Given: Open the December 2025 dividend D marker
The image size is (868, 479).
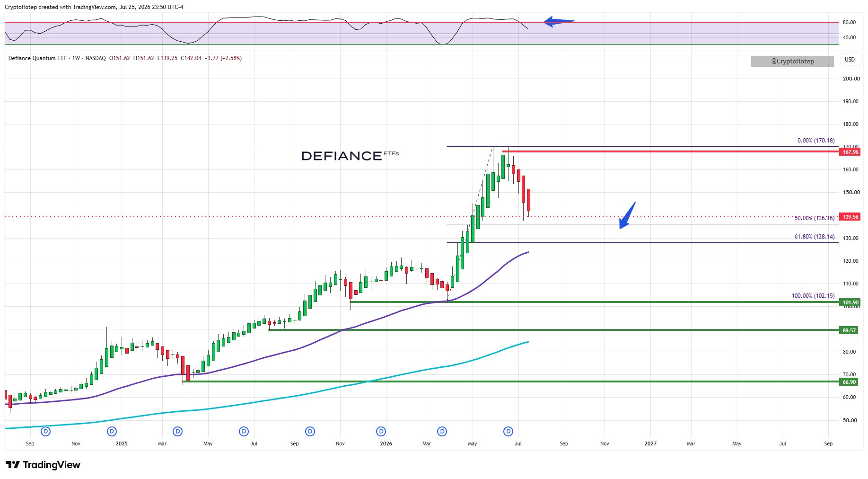Looking at the screenshot, I should click(381, 432).
